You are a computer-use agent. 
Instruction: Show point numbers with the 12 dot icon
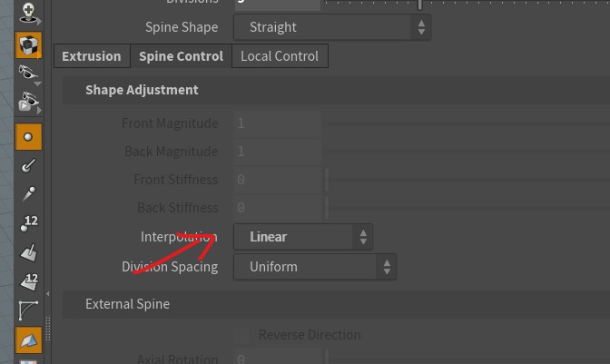[28, 222]
